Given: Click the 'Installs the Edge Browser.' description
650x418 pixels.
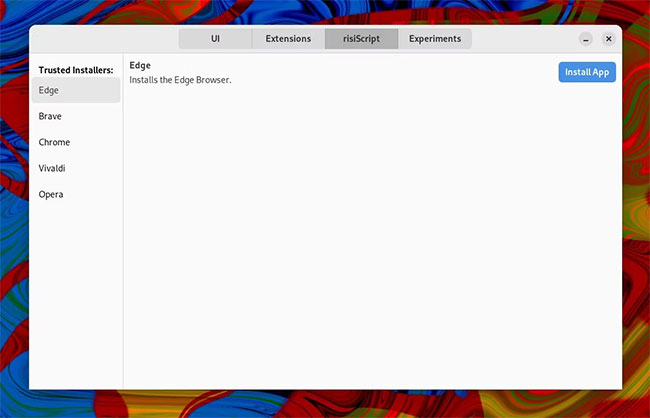Looking at the screenshot, I should click(180, 80).
